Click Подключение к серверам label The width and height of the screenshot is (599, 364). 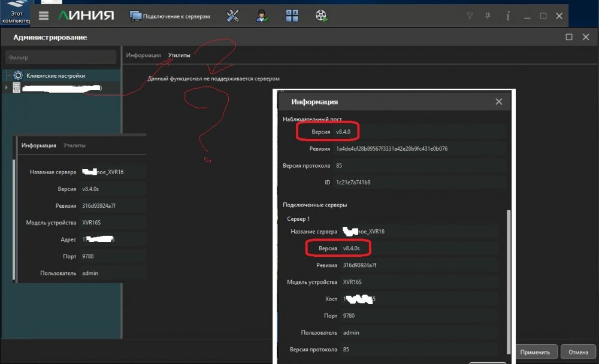pos(177,16)
